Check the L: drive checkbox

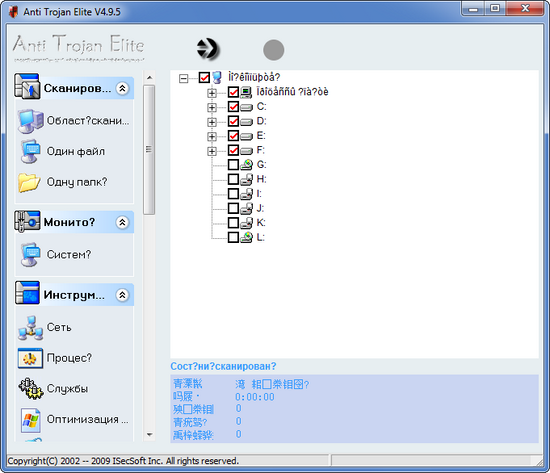pyautogui.click(x=233, y=237)
